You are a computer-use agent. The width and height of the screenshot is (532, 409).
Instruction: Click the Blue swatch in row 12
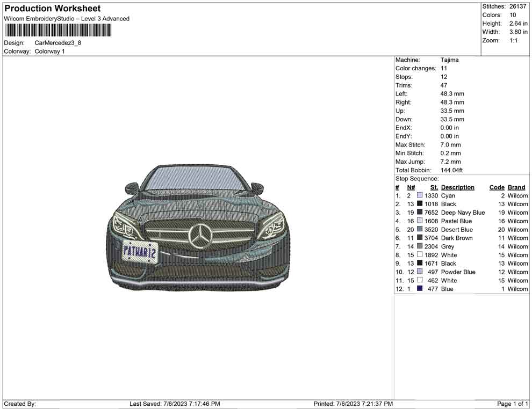click(x=420, y=289)
